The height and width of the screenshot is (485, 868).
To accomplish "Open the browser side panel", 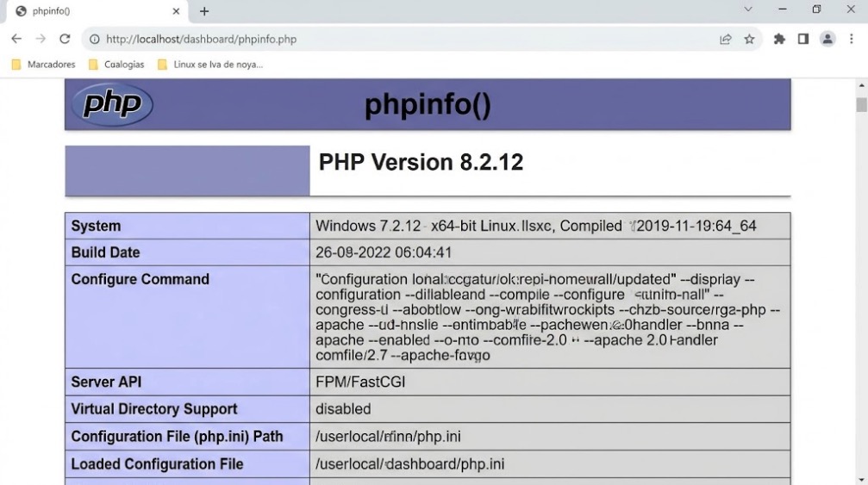I will (x=803, y=40).
